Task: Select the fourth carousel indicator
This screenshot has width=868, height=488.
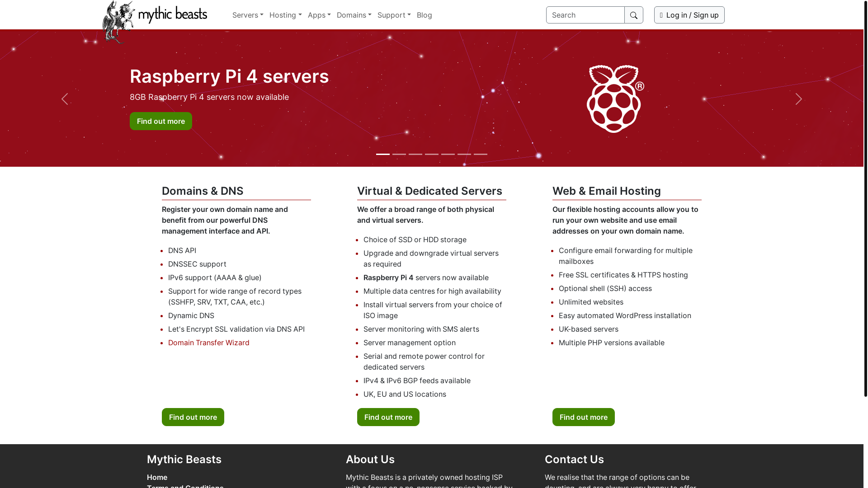Action: click(x=432, y=154)
